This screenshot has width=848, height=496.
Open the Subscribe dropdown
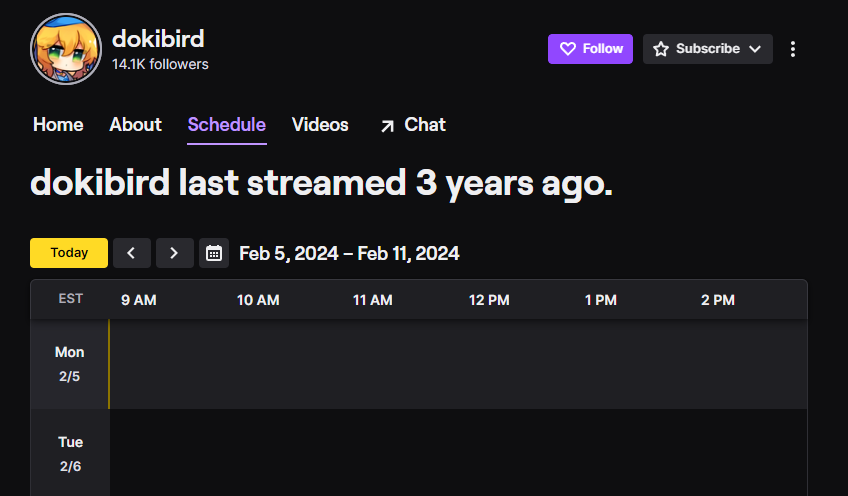707,49
